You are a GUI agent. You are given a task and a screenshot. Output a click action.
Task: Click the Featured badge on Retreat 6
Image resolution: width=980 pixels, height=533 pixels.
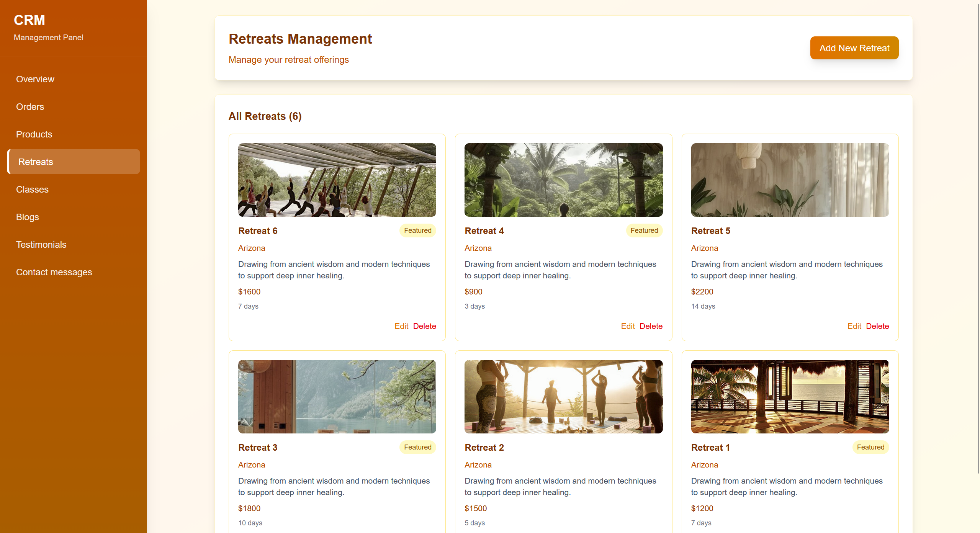[417, 230]
